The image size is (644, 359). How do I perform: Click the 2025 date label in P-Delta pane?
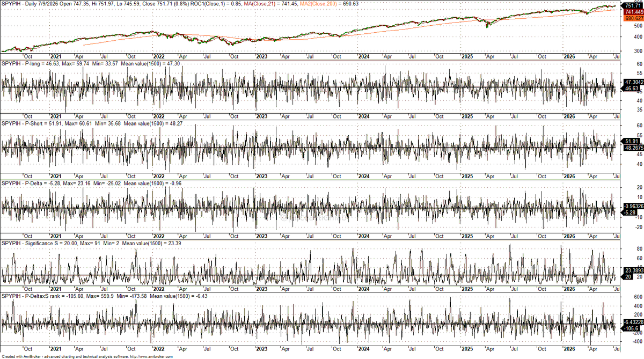[467, 236]
